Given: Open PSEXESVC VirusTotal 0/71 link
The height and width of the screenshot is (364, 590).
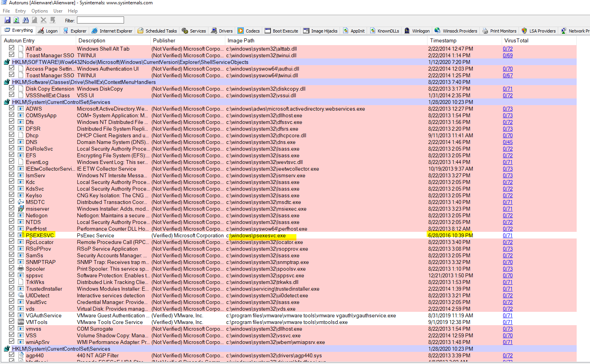Looking at the screenshot, I should pyautogui.click(x=508, y=235).
